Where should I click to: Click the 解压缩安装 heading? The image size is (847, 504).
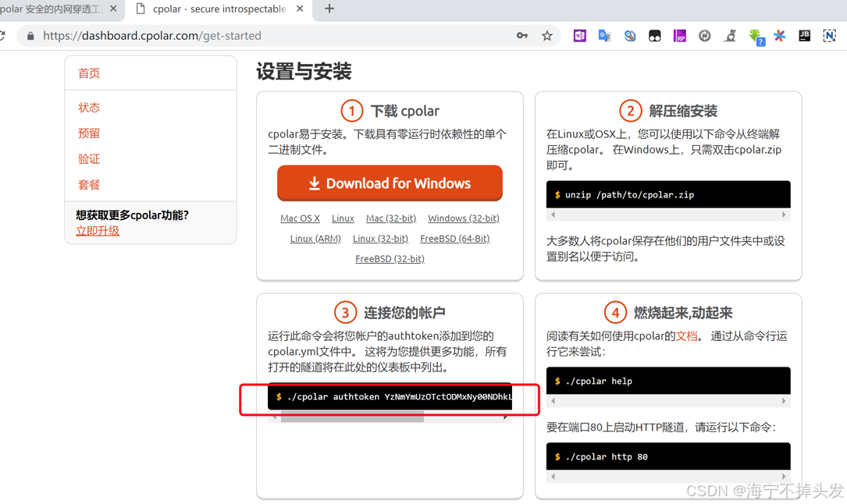point(683,111)
